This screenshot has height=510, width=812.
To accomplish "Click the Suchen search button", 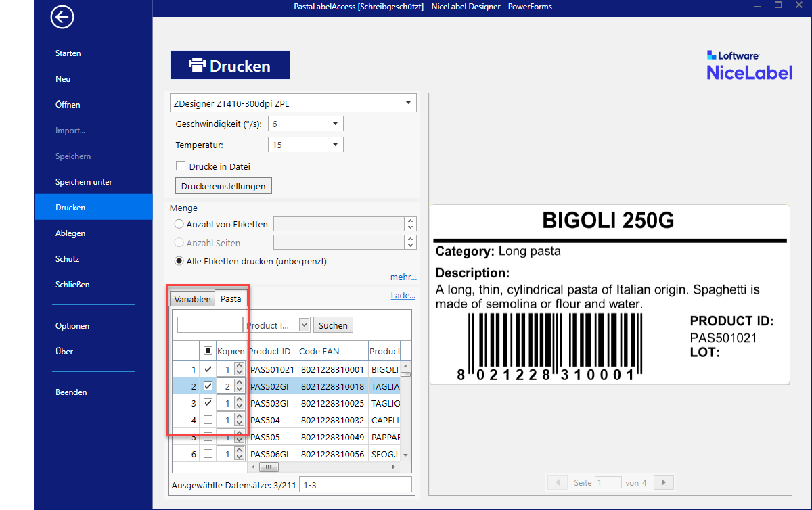I will click(333, 325).
